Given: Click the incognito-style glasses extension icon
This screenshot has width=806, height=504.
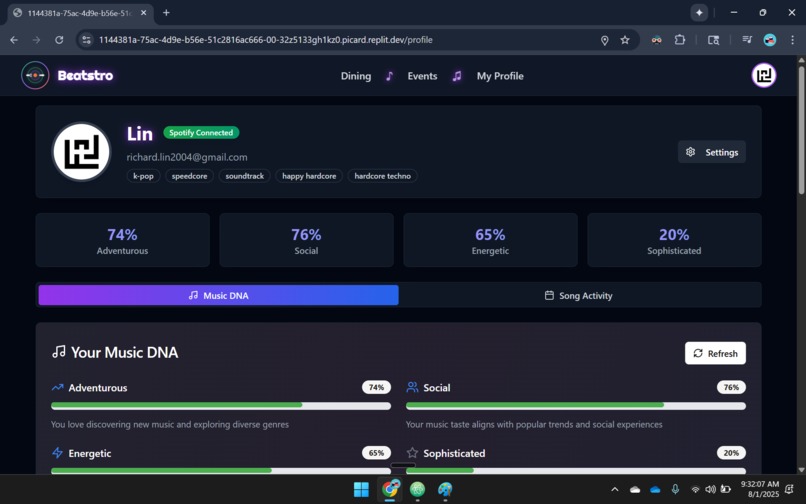Looking at the screenshot, I should (656, 40).
